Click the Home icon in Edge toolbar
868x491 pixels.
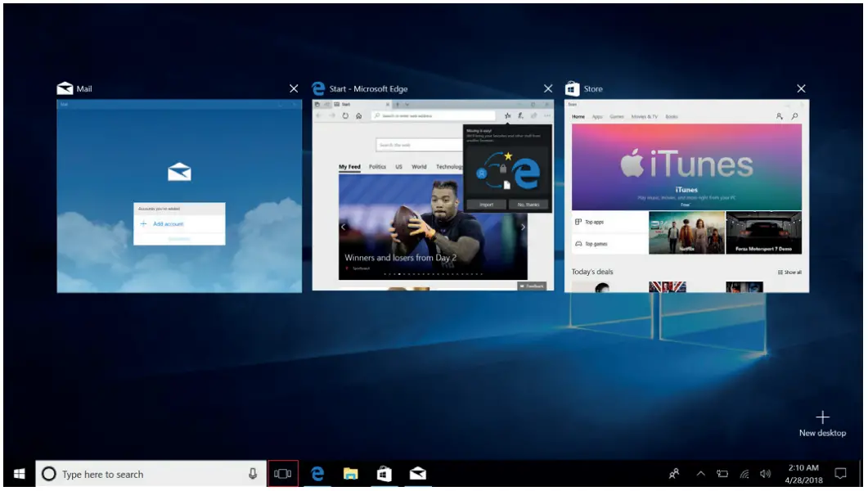(359, 115)
